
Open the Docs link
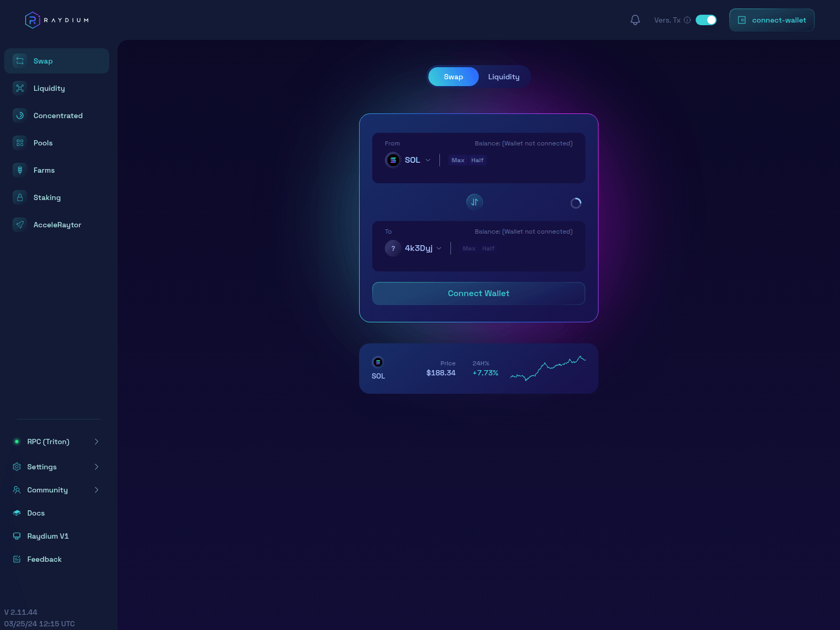point(36,513)
